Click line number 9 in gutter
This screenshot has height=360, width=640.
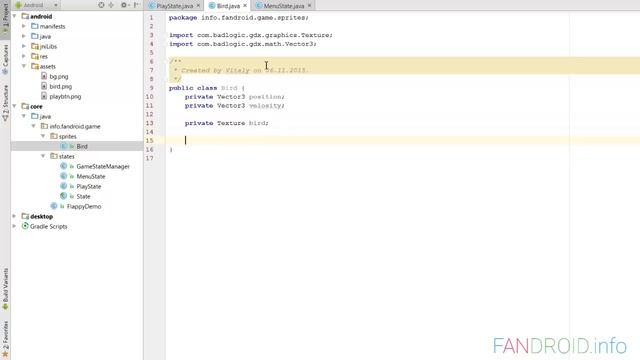click(151, 88)
